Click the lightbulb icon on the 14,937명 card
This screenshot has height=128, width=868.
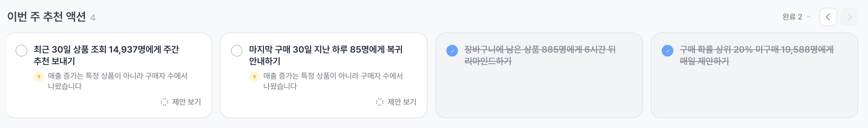39,77
